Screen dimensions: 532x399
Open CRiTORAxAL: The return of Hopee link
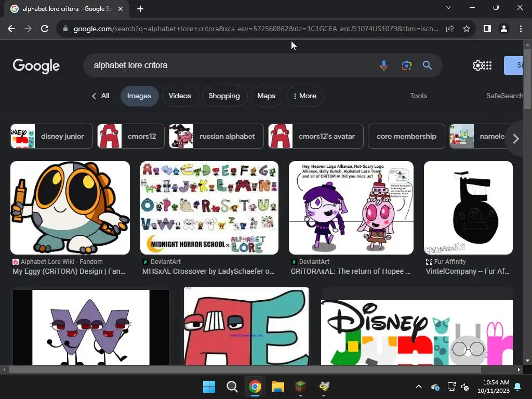351,271
